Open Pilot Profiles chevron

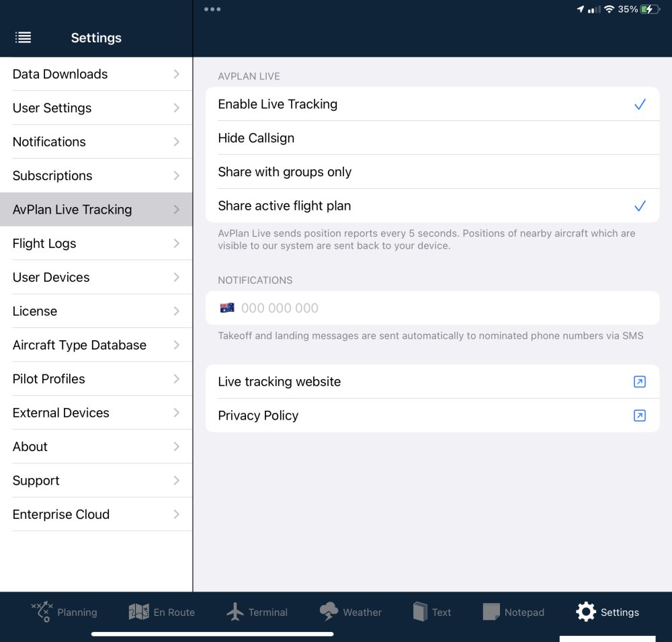coord(177,379)
